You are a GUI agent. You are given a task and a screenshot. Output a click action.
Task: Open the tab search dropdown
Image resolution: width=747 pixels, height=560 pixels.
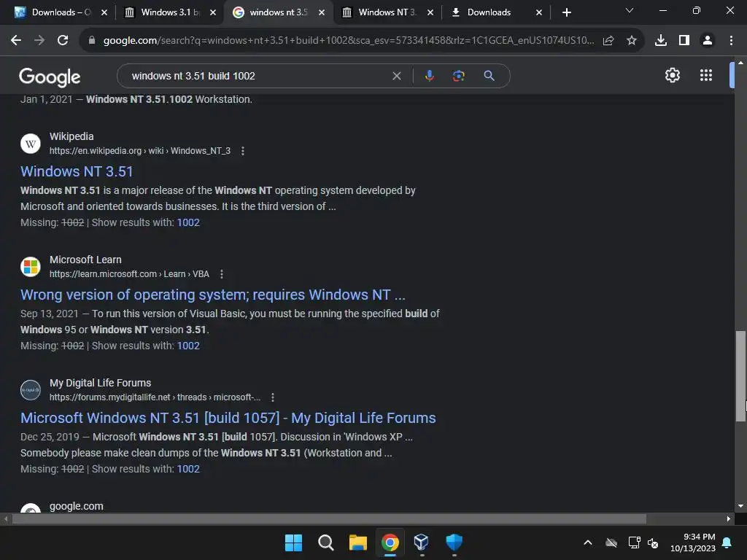(630, 10)
